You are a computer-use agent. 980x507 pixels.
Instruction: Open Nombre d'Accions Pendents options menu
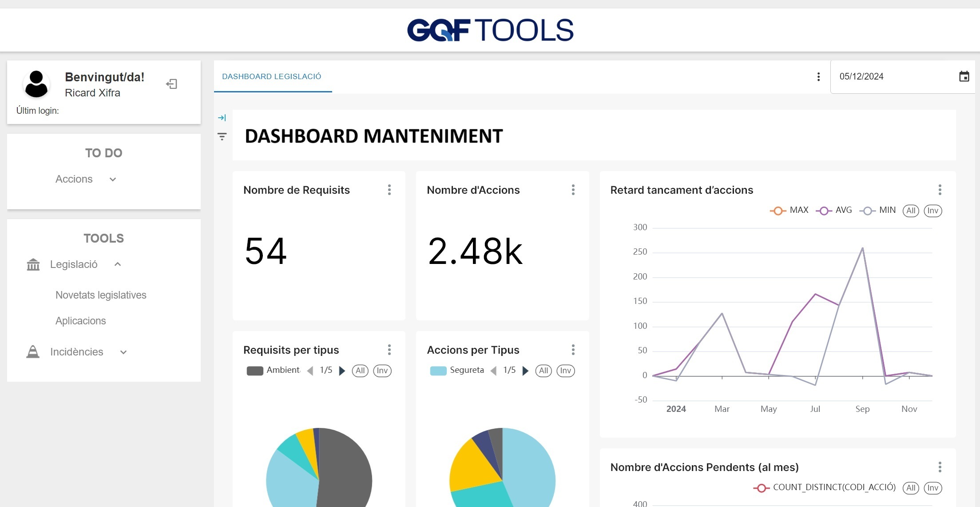coord(940,467)
